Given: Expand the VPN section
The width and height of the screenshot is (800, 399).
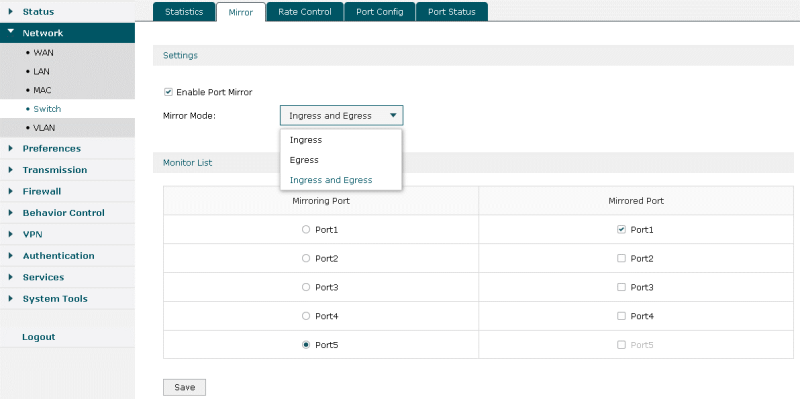Looking at the screenshot, I should point(67,234).
